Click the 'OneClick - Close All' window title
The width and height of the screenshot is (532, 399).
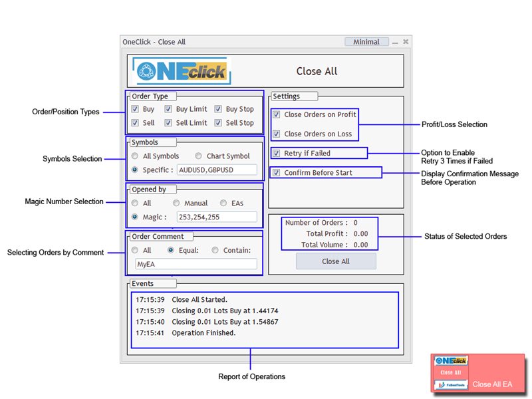[154, 42]
